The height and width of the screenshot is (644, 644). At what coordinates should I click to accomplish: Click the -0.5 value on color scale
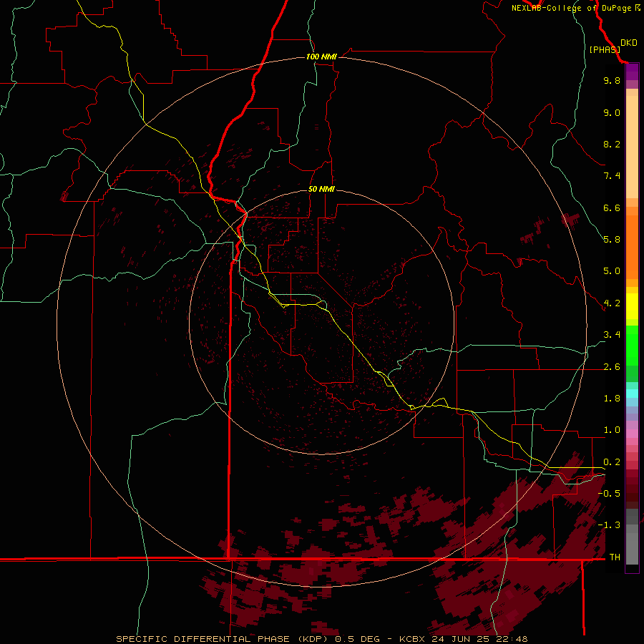[609, 494]
